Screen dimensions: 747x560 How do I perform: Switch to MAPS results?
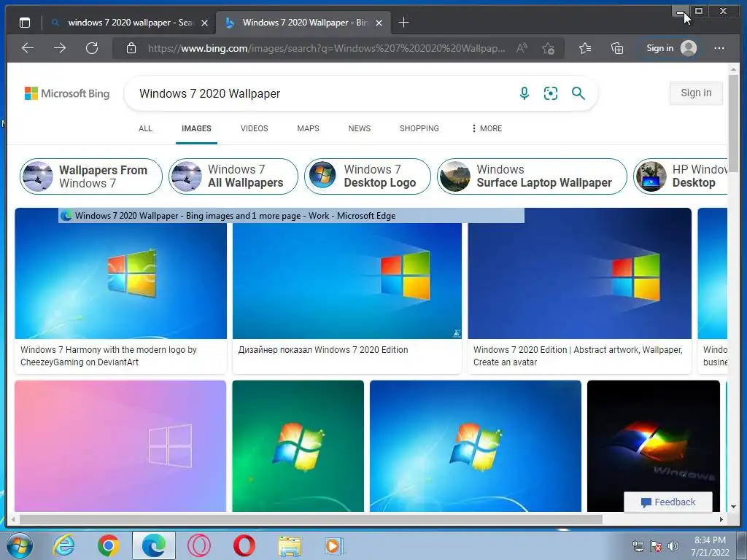point(308,128)
